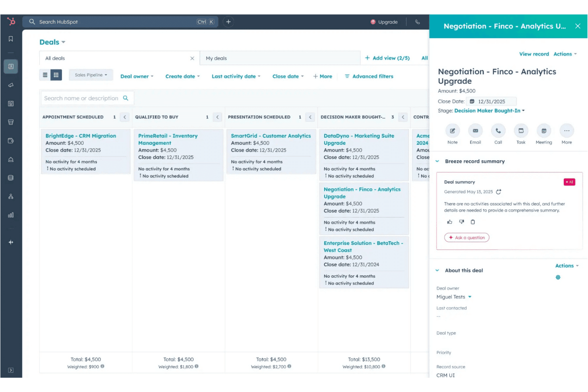
Task: Click the Search name or description field
Action: (87, 98)
